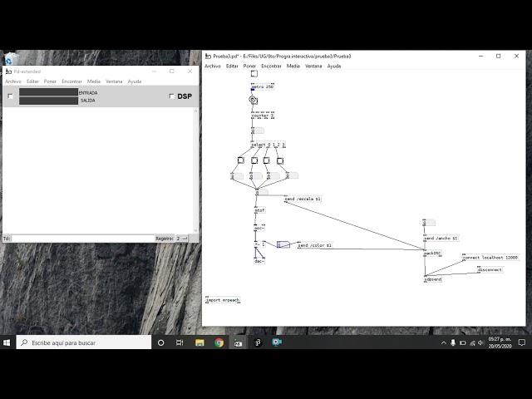Open Editar menu in the Prueba3 window
The width and height of the screenshot is (532, 399).
pos(232,66)
